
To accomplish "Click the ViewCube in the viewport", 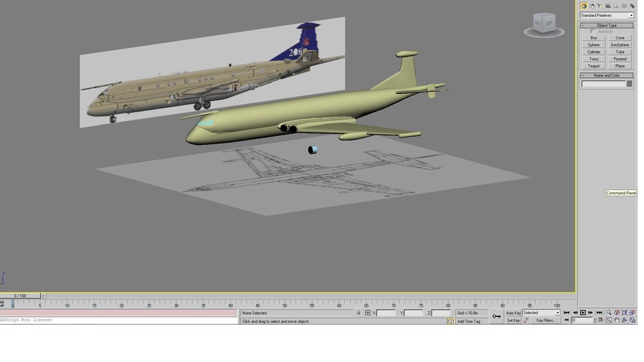I will click(544, 24).
